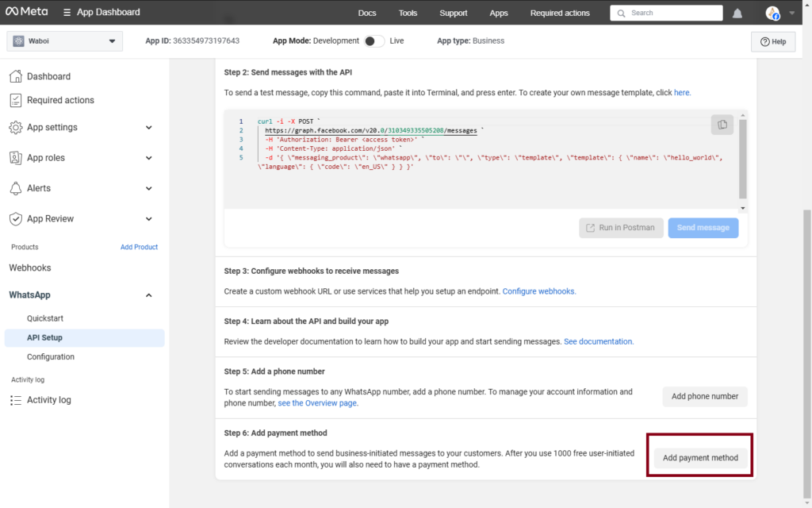This screenshot has height=508, width=812.
Task: Click the Run in Postman button
Action: coord(621,228)
